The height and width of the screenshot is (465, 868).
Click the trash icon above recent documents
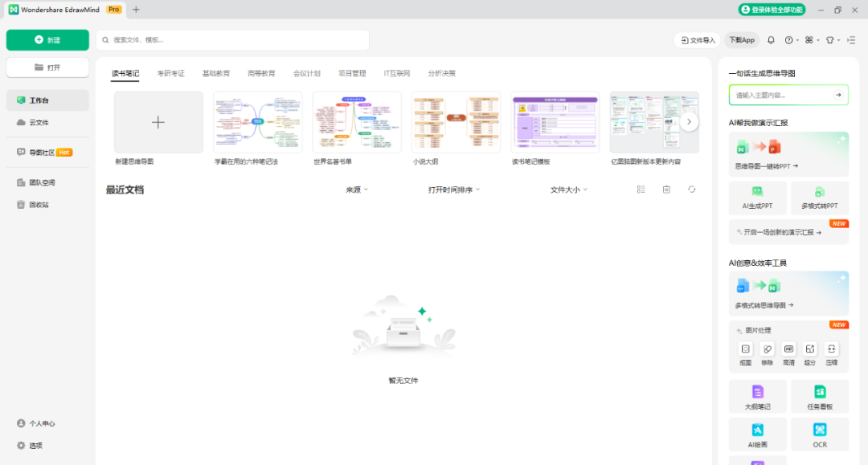(x=666, y=190)
